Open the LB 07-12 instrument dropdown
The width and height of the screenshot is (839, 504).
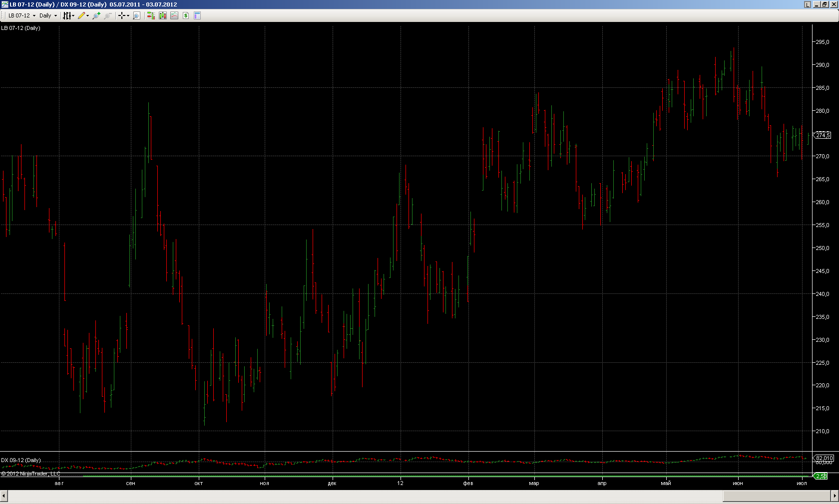point(21,15)
